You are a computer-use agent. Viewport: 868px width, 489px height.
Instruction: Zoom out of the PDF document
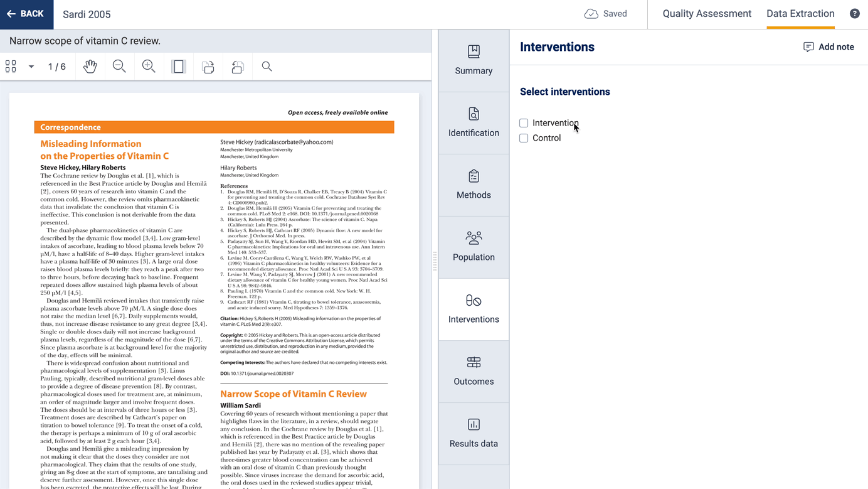[119, 67]
